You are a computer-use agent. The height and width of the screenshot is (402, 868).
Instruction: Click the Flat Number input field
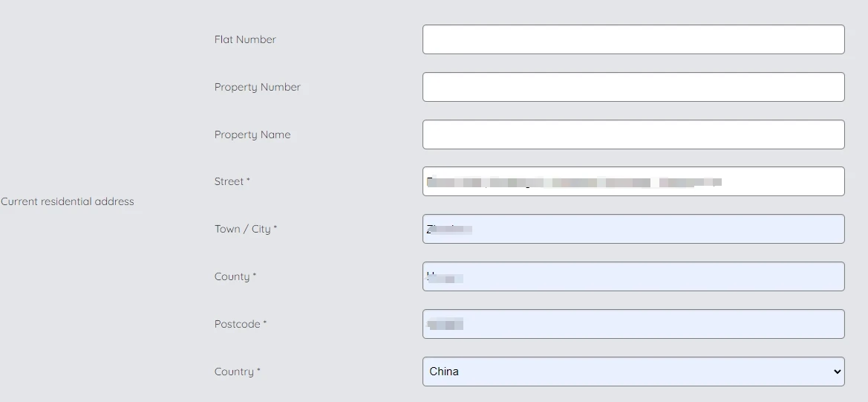633,39
